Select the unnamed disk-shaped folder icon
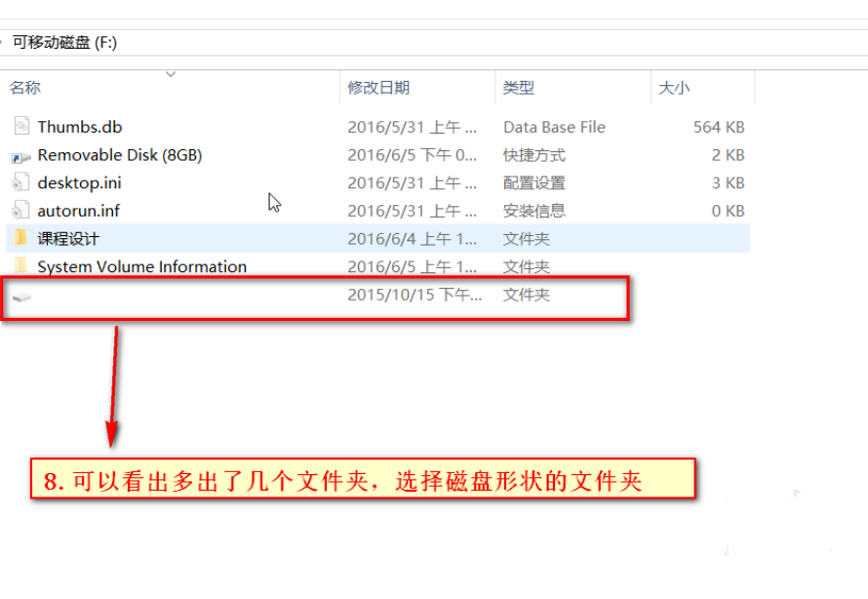The height and width of the screenshot is (599, 868). pos(21,298)
